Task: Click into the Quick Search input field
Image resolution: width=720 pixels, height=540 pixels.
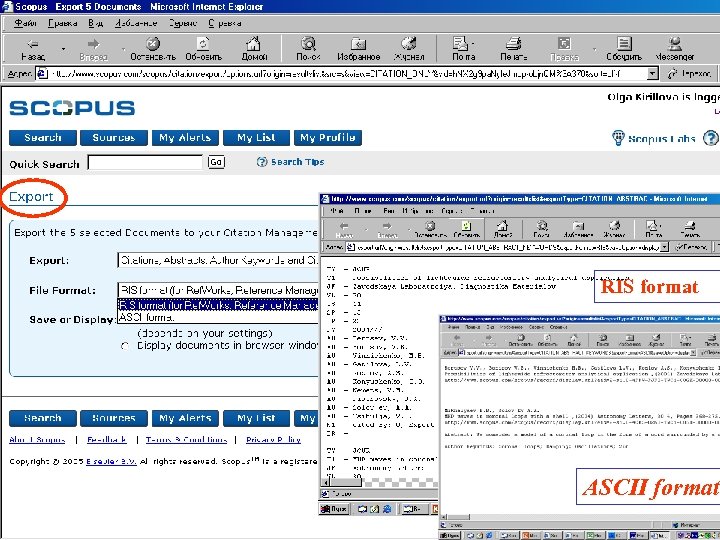Action: (145, 162)
